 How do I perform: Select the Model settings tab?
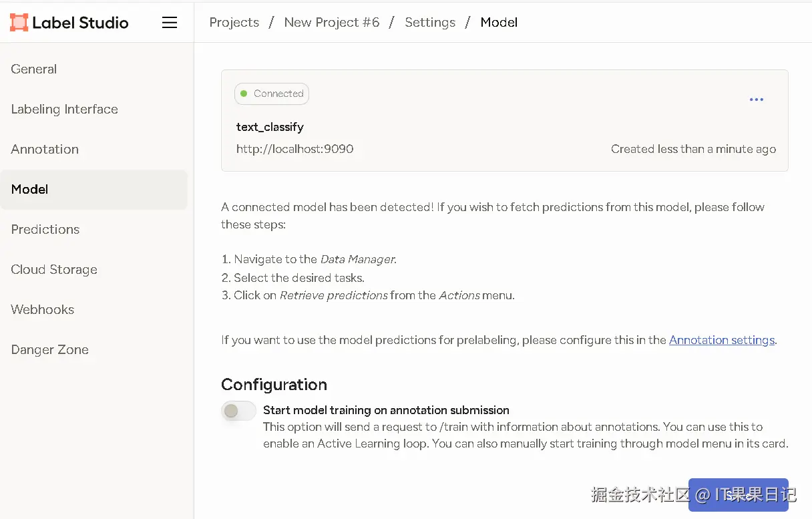[x=30, y=189]
